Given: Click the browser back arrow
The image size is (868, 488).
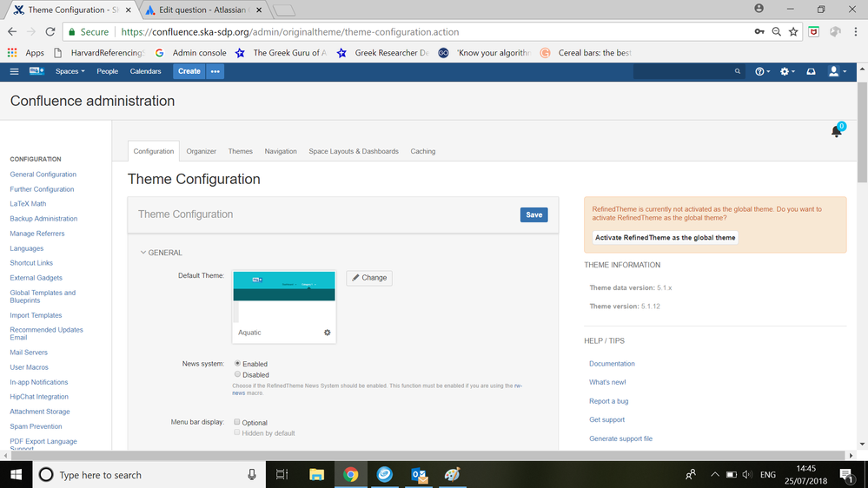Looking at the screenshot, I should click(12, 32).
